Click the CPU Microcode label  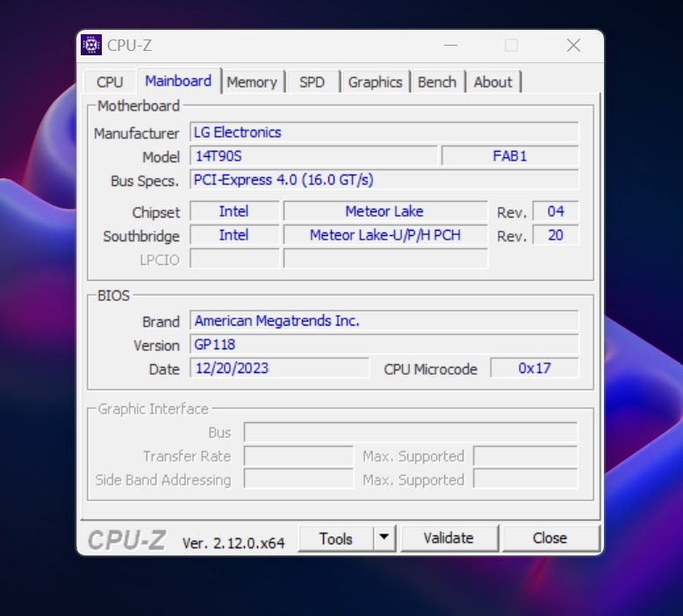430,369
